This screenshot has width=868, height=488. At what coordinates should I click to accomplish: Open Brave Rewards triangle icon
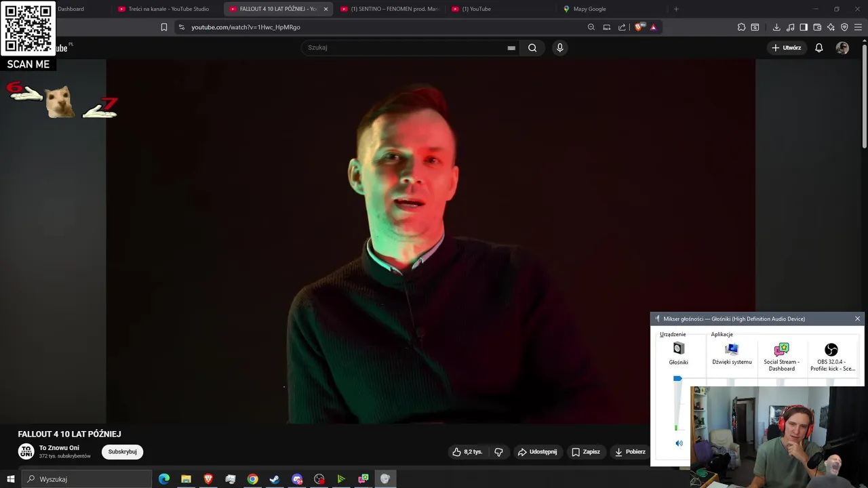coord(653,27)
